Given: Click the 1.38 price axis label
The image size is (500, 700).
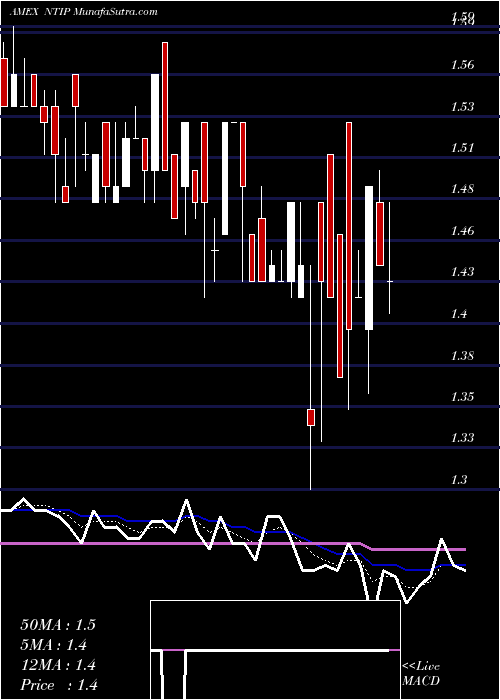Looking at the screenshot, I should click(x=462, y=356).
